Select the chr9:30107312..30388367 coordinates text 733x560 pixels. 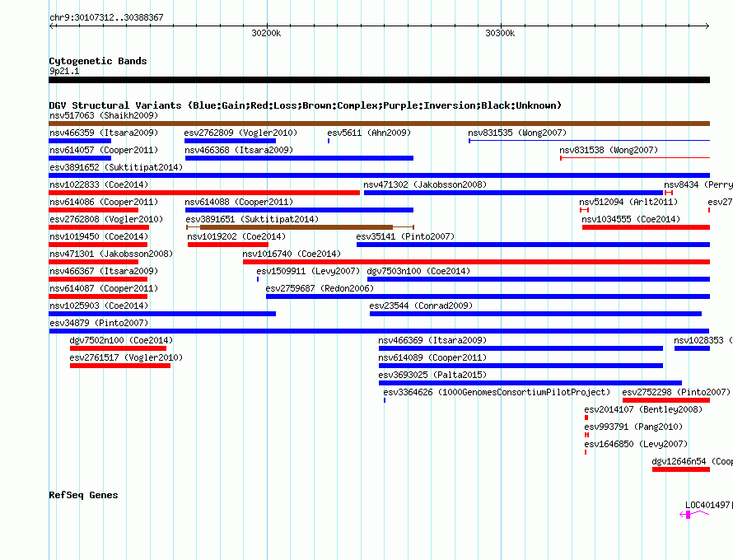coord(106,17)
